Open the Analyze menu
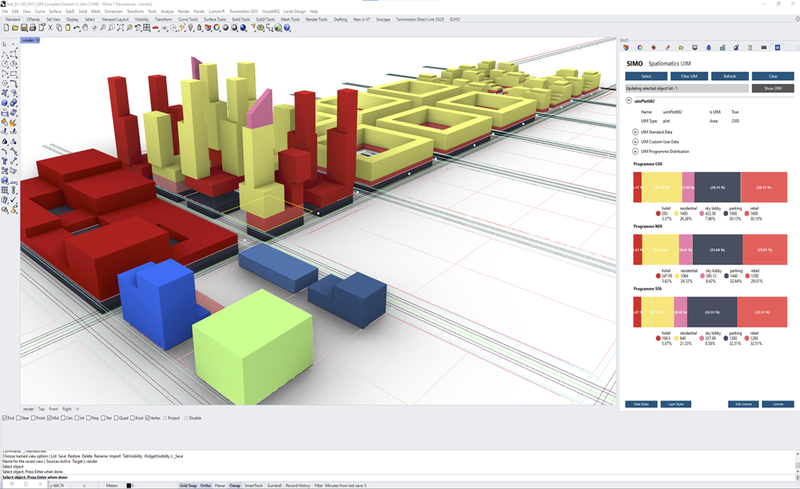Screen dimensions: 800x489 coord(167,11)
